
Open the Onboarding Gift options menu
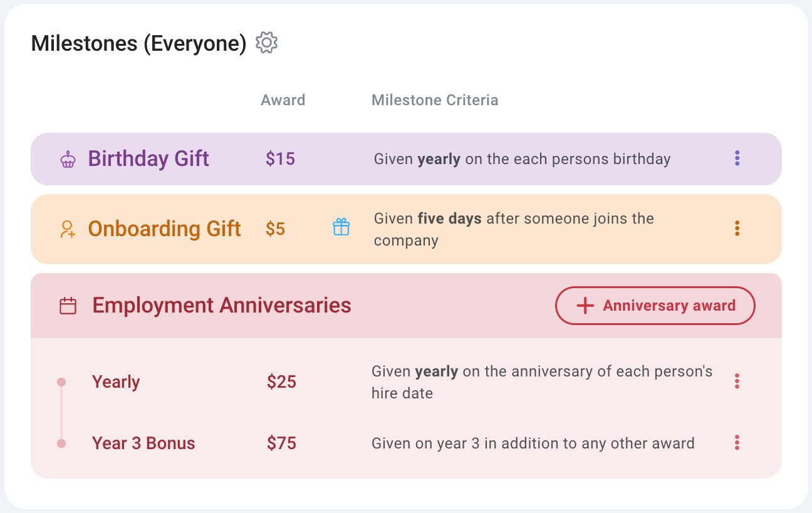click(737, 229)
